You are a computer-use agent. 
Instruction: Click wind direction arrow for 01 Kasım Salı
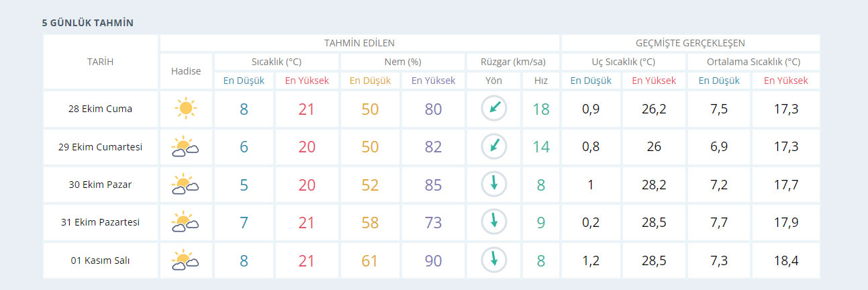pyautogui.click(x=494, y=260)
